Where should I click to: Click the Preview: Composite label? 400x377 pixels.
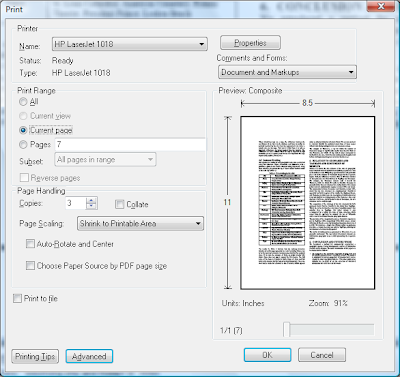click(x=250, y=91)
